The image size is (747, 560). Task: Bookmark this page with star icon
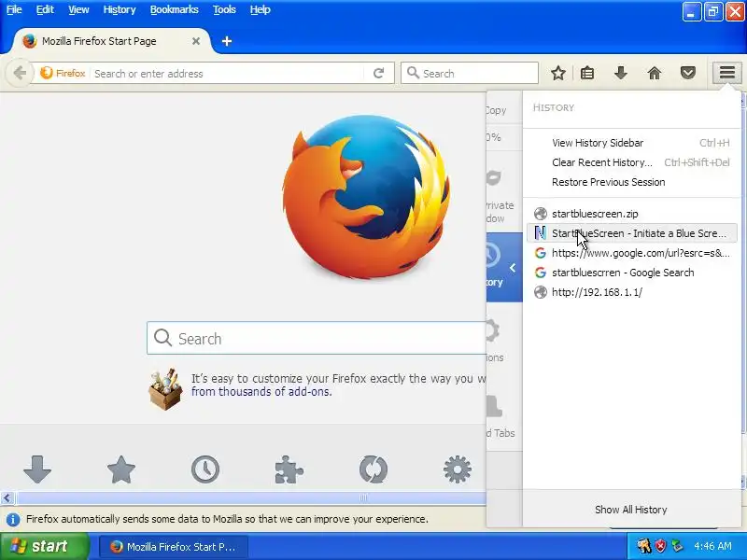tap(558, 74)
